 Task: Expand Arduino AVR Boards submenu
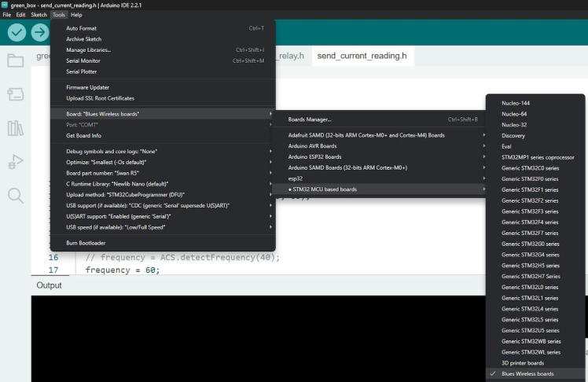[x=379, y=146]
